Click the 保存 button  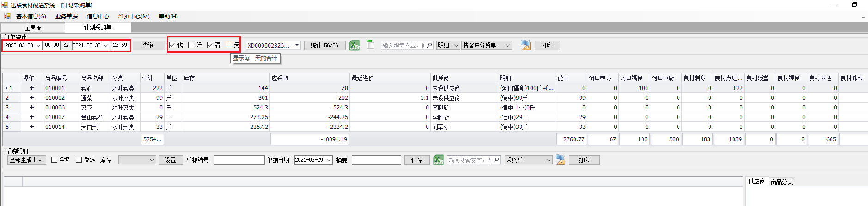click(417, 160)
